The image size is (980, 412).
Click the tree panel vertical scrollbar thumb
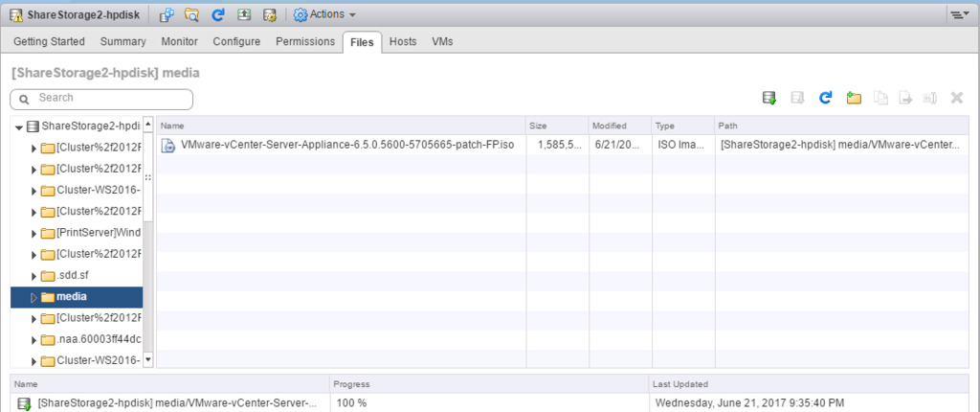click(x=148, y=175)
